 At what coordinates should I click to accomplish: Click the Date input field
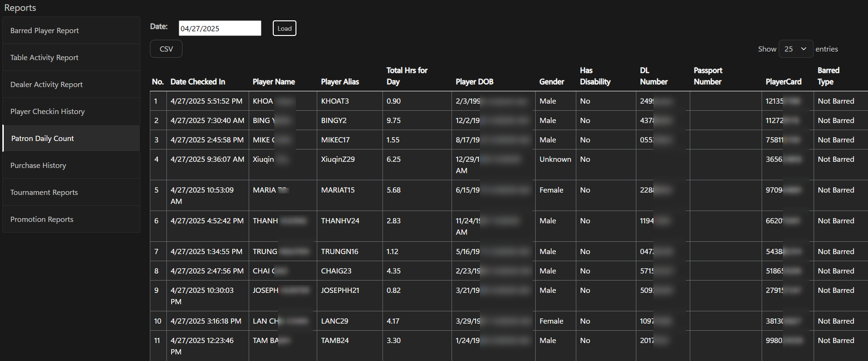pos(219,28)
